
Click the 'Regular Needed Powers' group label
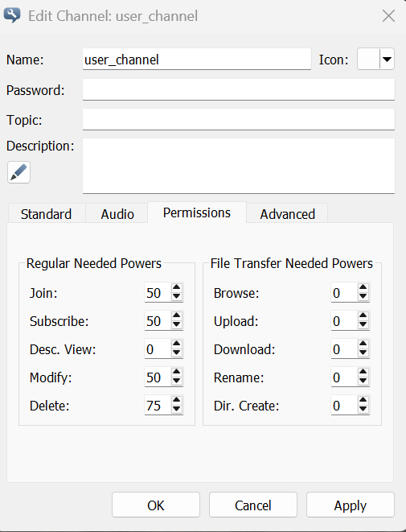pyautogui.click(x=94, y=263)
